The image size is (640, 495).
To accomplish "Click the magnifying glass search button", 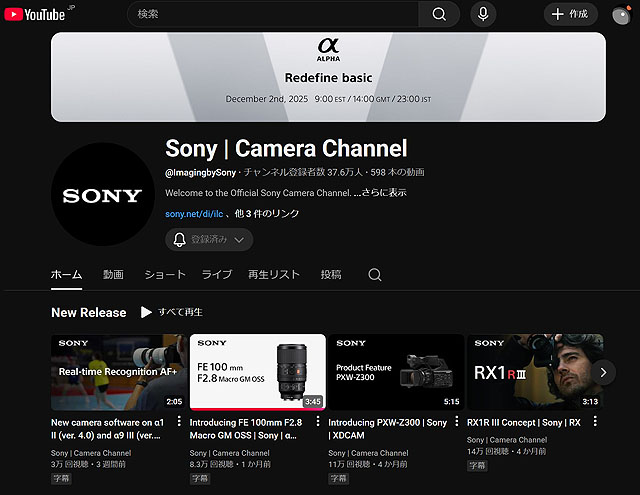I will (x=439, y=14).
